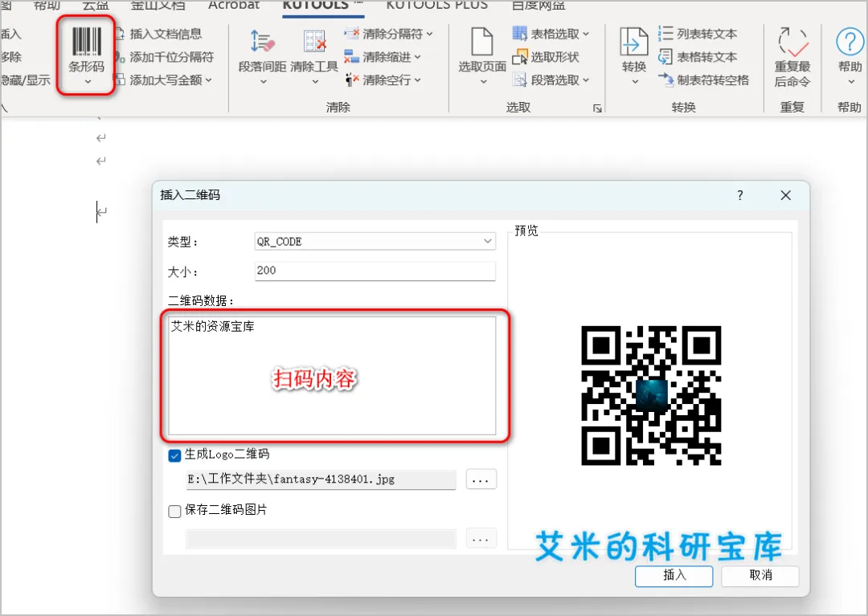The height and width of the screenshot is (616, 868).
Task: Expand the 帮助 dropdown arrow
Action: click(x=851, y=82)
